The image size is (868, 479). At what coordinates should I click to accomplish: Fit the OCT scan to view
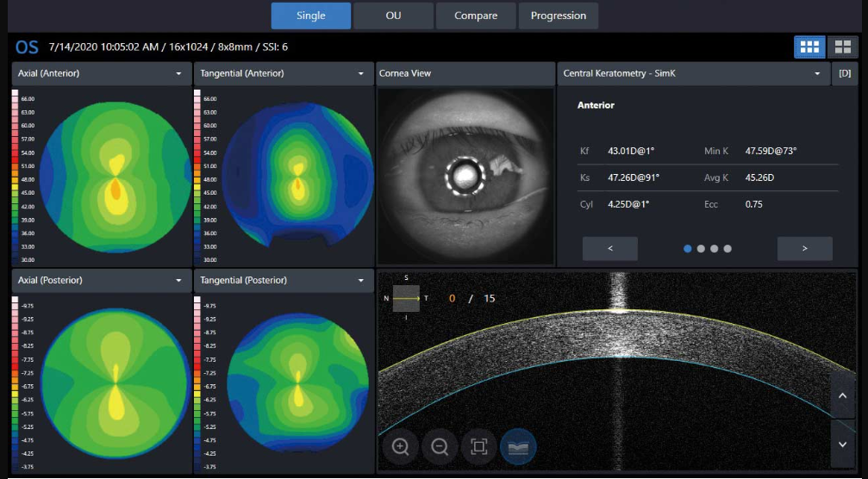click(479, 446)
